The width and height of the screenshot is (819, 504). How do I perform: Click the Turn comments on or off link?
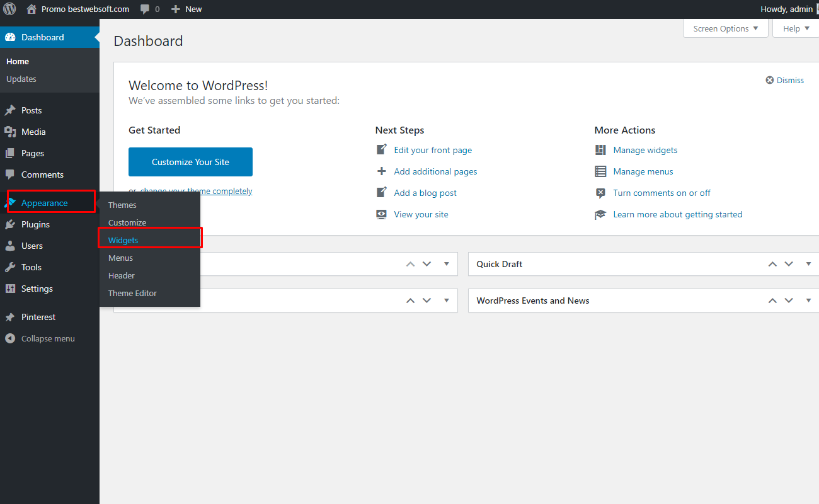click(661, 193)
